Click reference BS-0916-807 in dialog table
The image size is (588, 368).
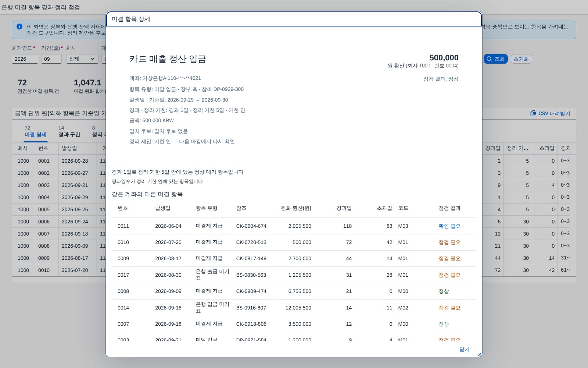point(251,308)
